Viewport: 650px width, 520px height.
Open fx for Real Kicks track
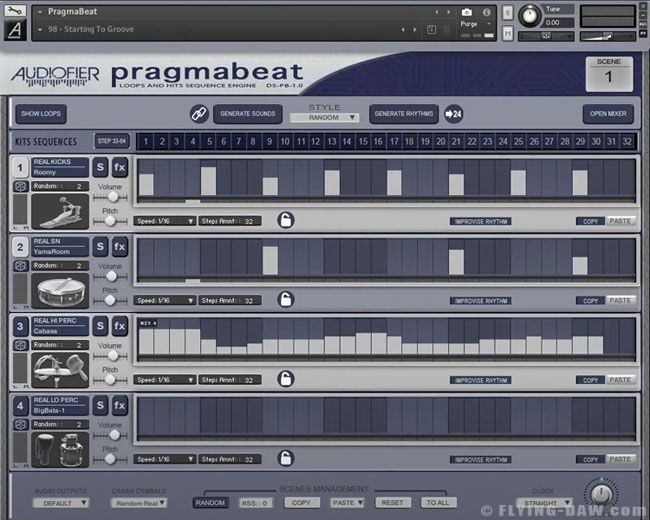119,168
